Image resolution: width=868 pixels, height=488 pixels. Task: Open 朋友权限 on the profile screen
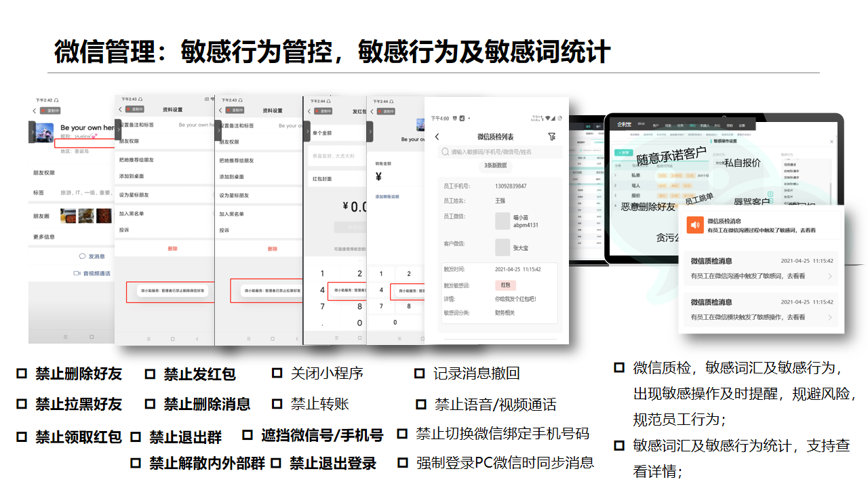tap(43, 172)
